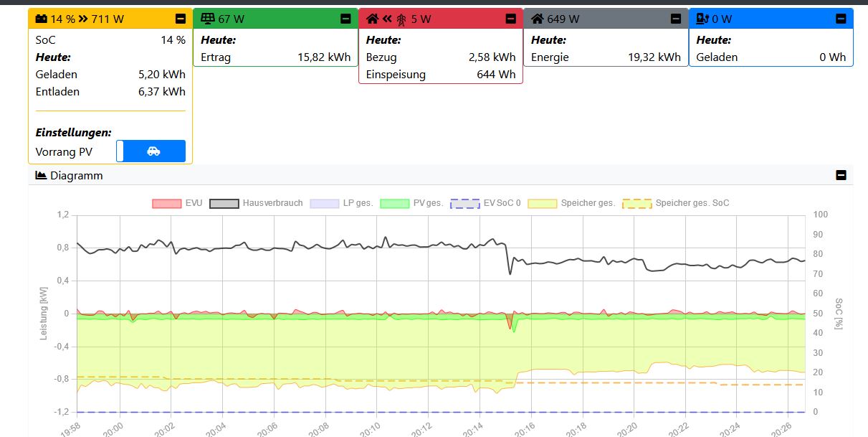Click the Diagramm panel title
Viewport: 868px width, 437px height.
(77, 175)
